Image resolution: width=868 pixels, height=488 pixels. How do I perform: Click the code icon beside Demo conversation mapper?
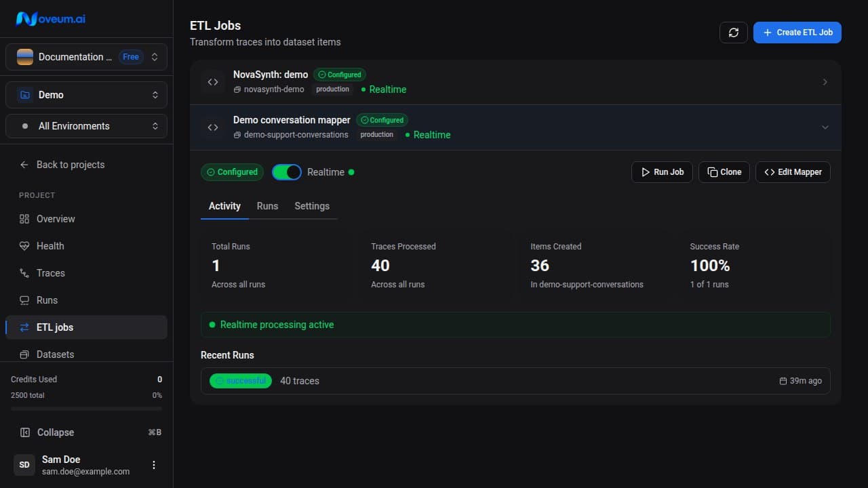(213, 127)
